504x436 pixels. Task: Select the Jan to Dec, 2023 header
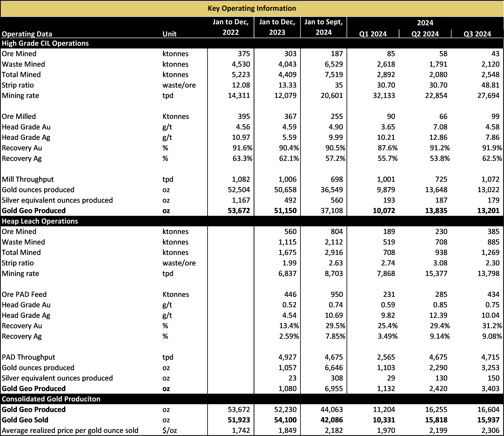pyautogui.click(x=277, y=27)
